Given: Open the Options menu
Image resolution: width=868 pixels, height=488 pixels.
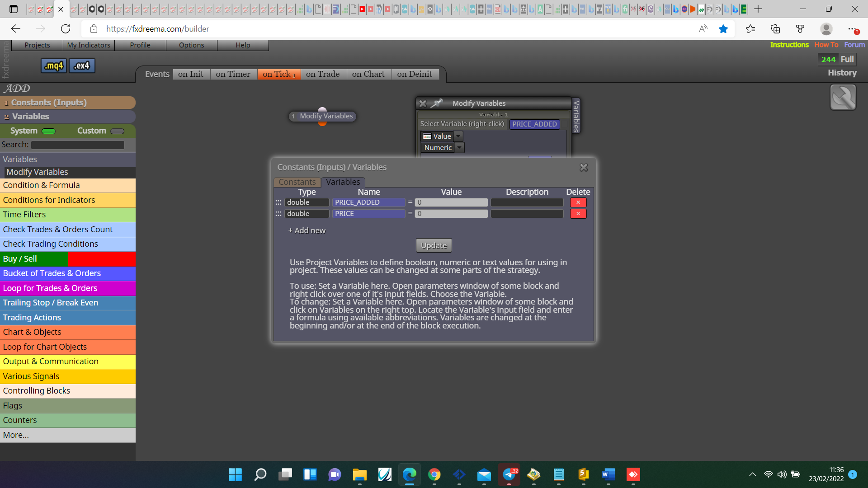Looking at the screenshot, I should tap(192, 45).
